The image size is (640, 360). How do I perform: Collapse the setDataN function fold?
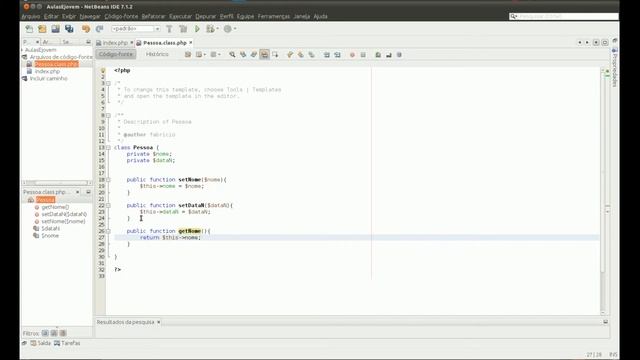coord(108,205)
